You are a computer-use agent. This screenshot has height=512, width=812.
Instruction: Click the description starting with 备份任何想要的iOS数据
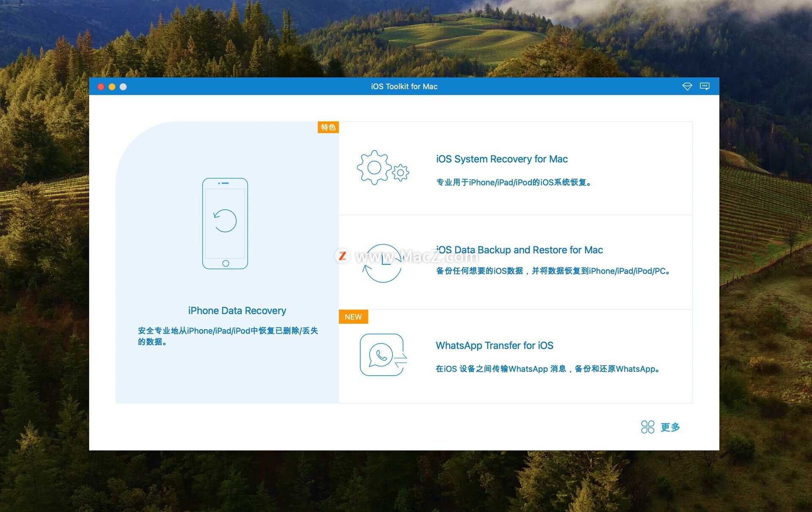(553, 271)
